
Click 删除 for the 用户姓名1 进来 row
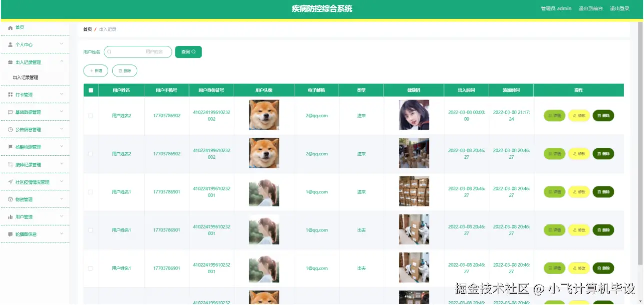click(x=603, y=192)
